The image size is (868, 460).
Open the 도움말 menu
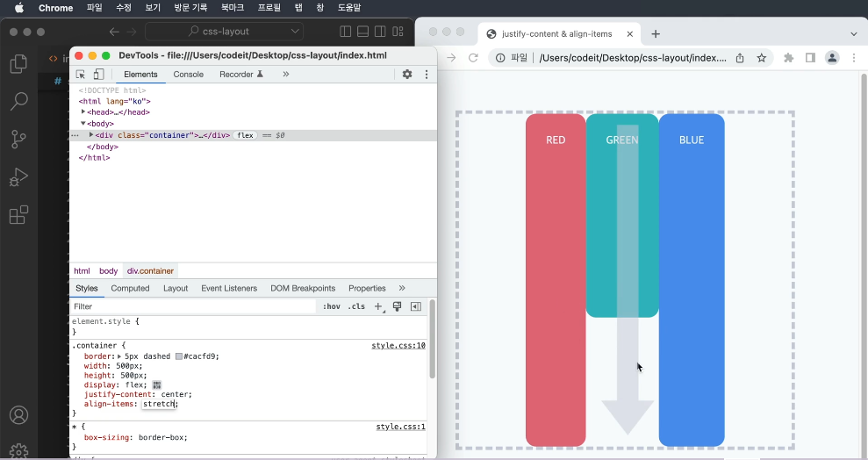349,8
